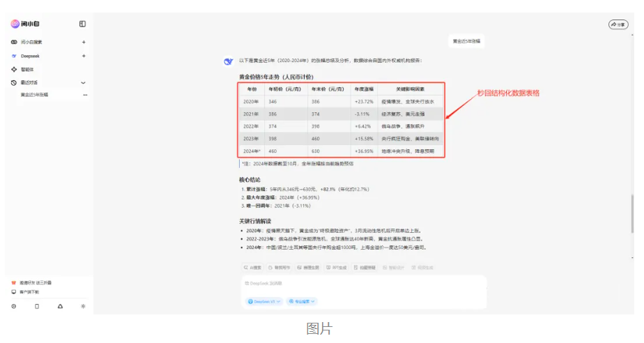This screenshot has width=644, height=343.
Task: Start new chat beside Deepseek
Action: (84, 56)
